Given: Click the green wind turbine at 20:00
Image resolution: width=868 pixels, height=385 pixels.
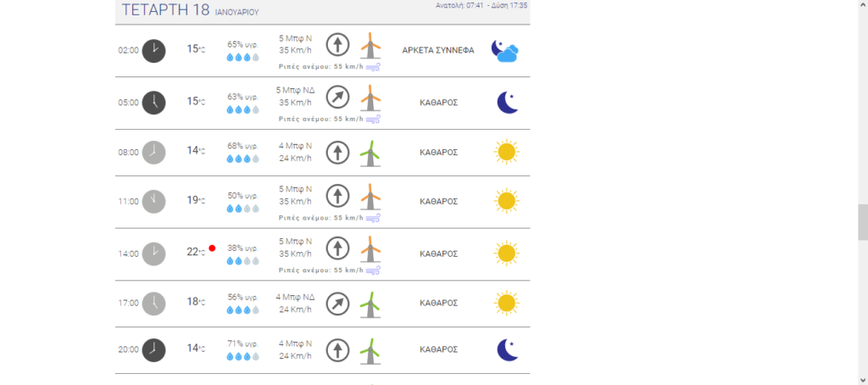Looking at the screenshot, I should (369, 349).
